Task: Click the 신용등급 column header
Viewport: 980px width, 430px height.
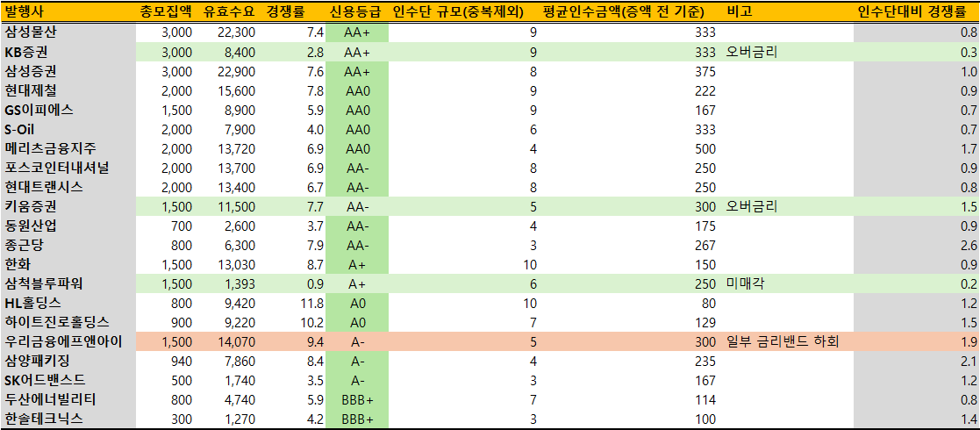Action: tap(357, 12)
